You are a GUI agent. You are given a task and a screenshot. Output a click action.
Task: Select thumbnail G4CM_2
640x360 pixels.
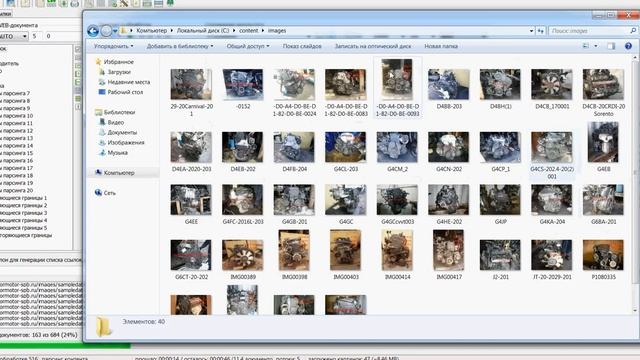pos(397,147)
